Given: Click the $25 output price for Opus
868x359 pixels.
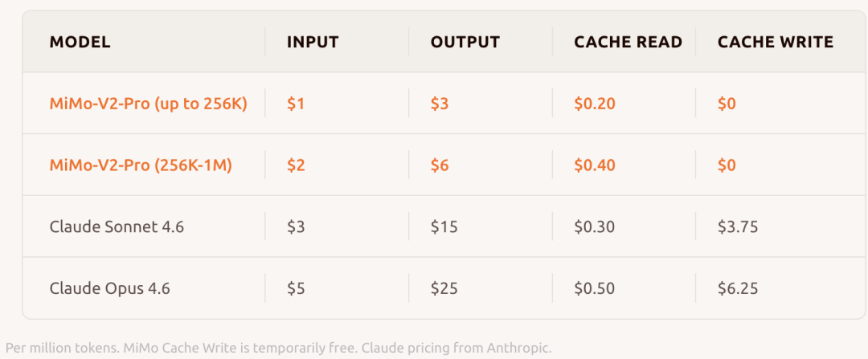Looking at the screenshot, I should (444, 288).
